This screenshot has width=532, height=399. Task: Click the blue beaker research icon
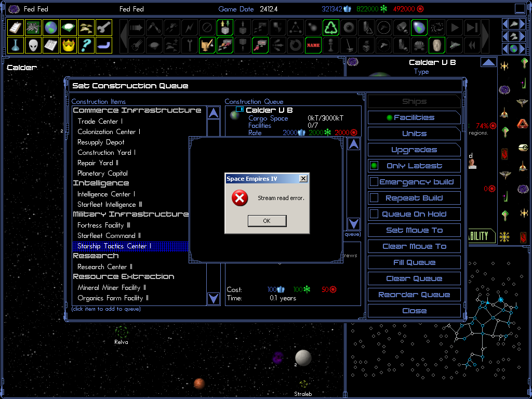coord(16,45)
